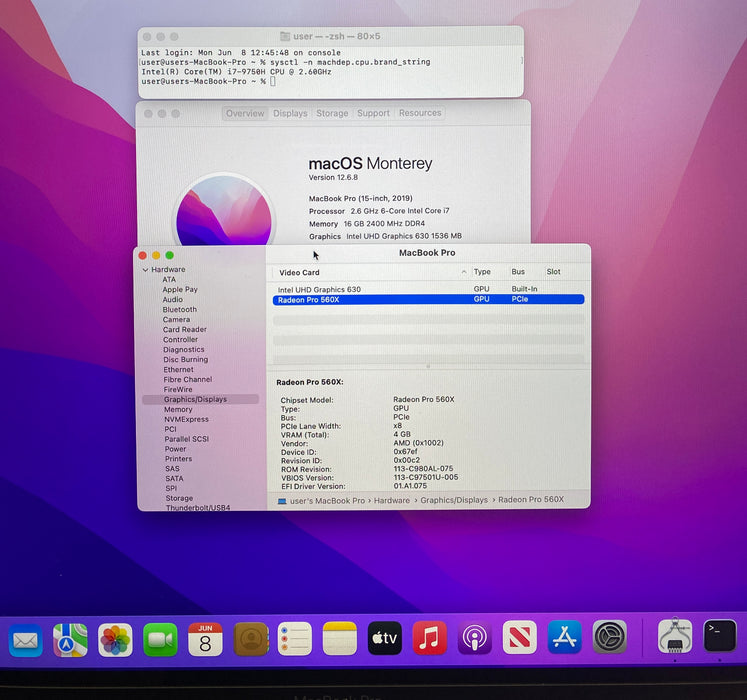
Task: Select Controller in the sidebar
Action: tap(181, 340)
